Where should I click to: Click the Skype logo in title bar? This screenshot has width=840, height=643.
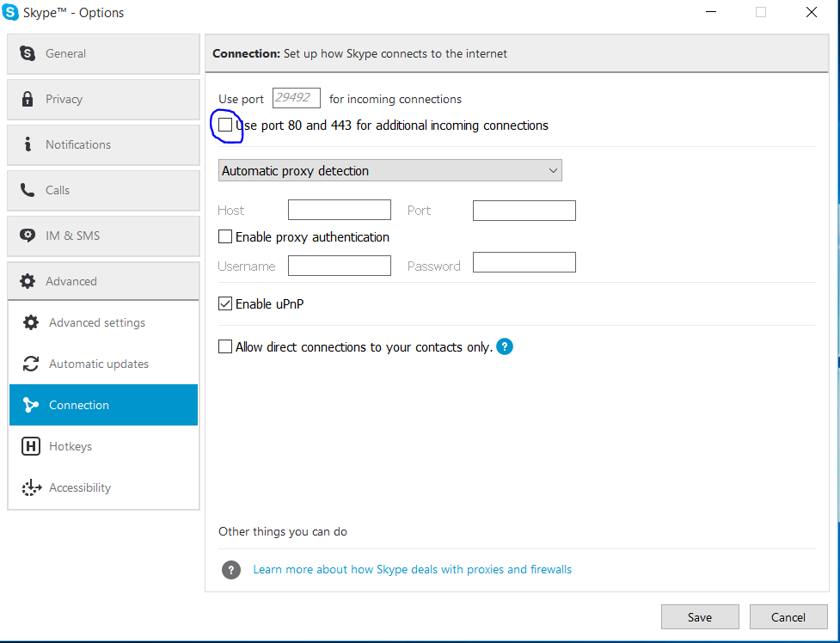pos(10,12)
